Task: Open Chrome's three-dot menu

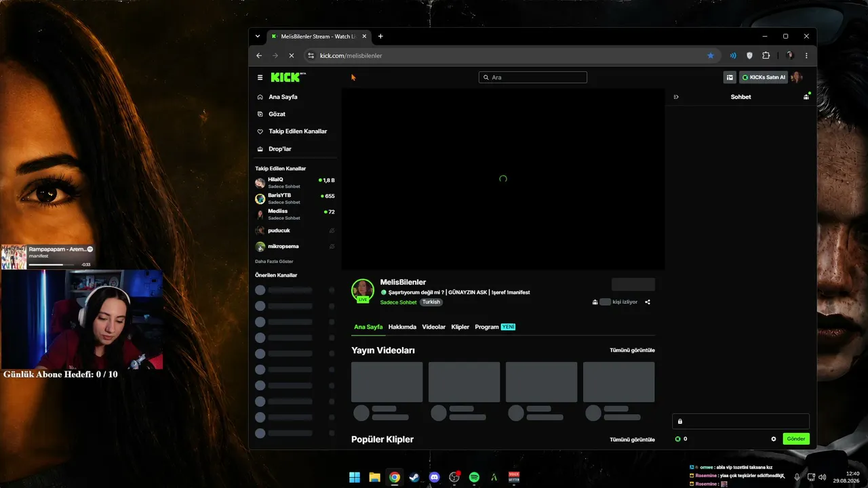Action: (x=806, y=56)
